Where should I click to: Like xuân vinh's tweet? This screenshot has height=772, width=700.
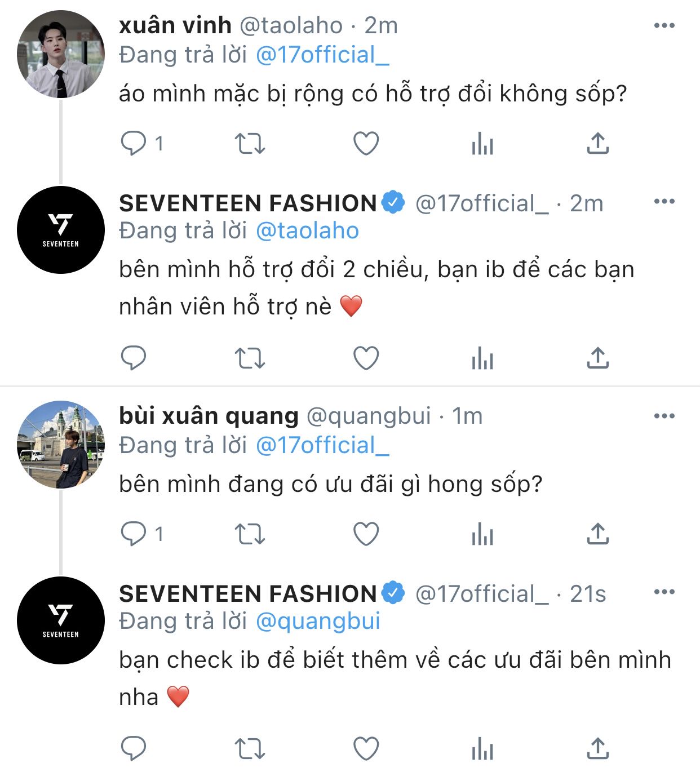pyautogui.click(x=366, y=143)
